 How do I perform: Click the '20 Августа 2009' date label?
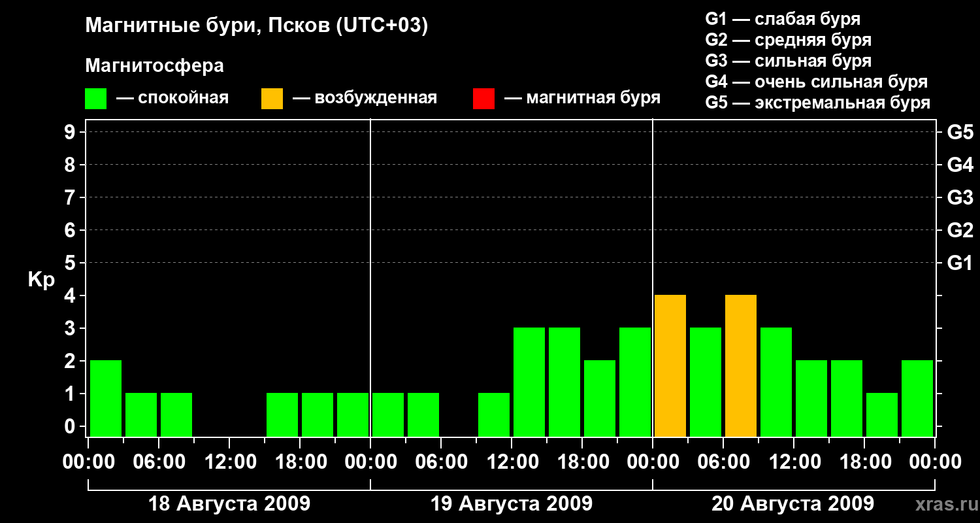tap(792, 504)
